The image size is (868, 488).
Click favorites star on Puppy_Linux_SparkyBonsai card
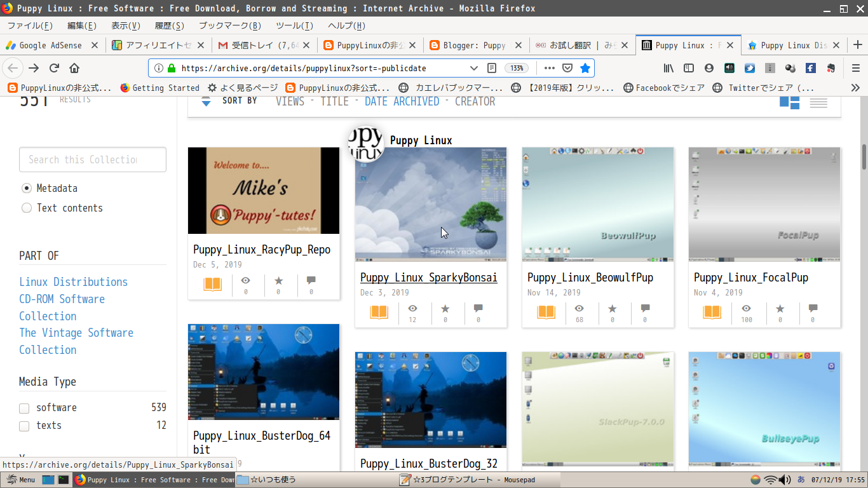pos(445,308)
